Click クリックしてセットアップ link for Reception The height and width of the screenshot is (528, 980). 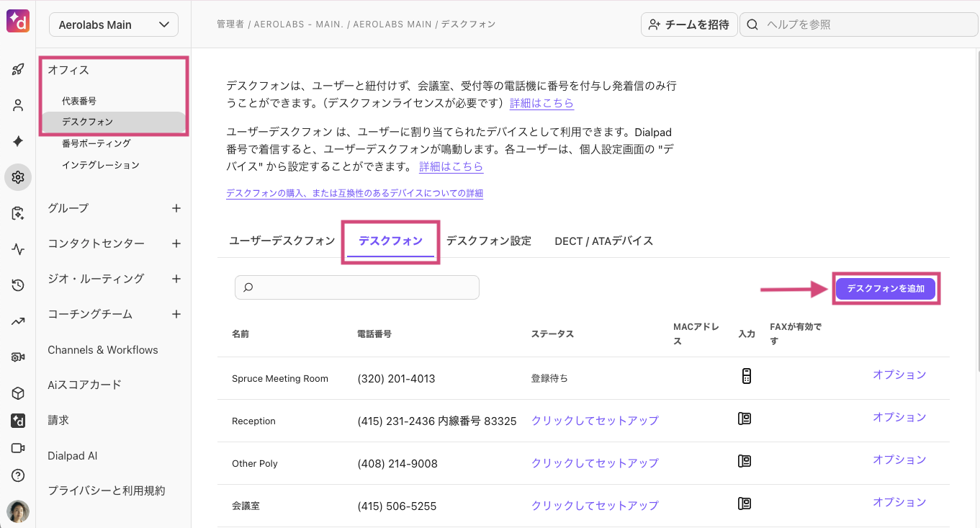[595, 421]
